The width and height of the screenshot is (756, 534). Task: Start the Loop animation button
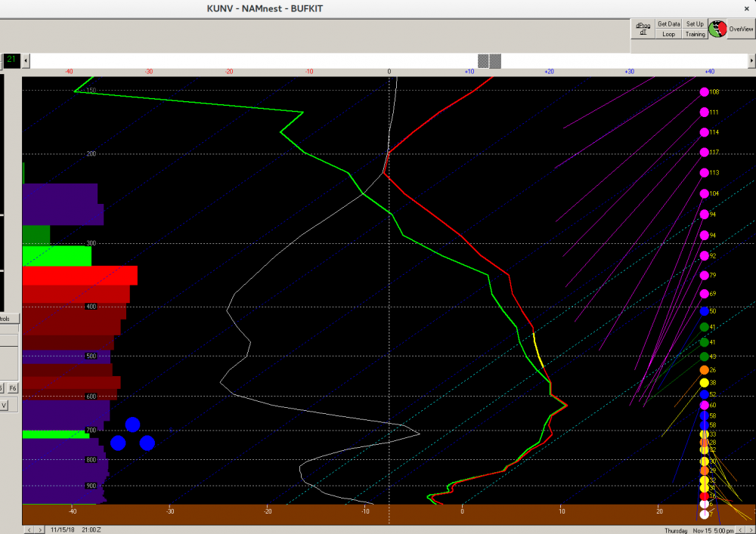pos(669,34)
